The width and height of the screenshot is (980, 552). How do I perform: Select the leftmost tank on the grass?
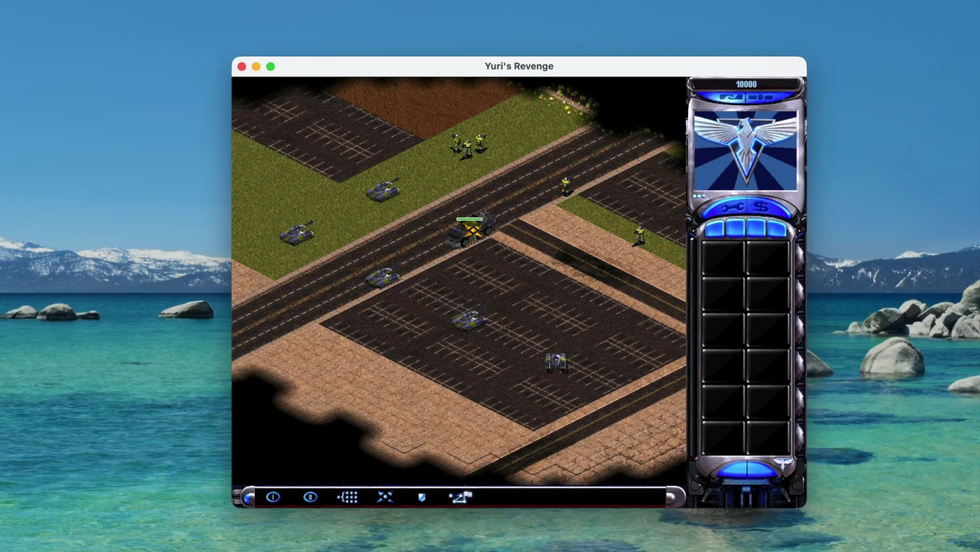point(297,233)
